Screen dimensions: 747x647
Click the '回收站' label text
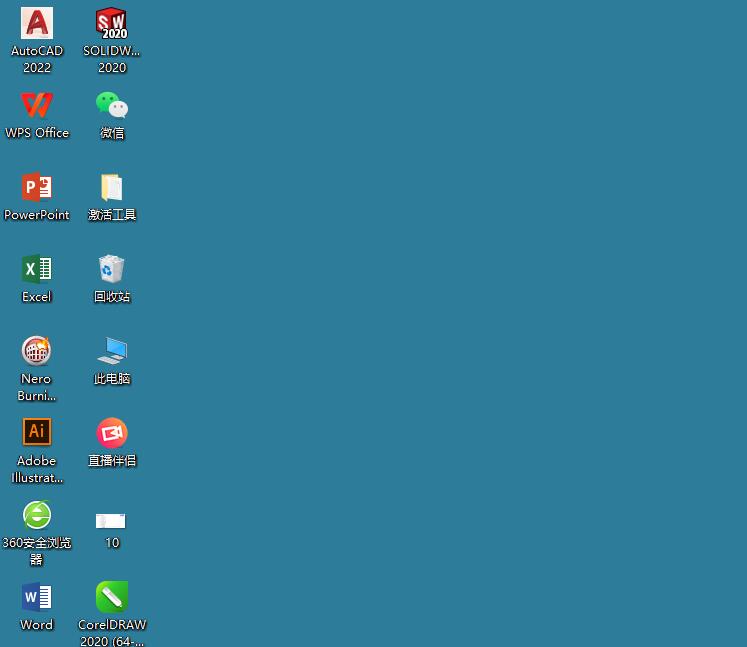[x=112, y=297]
